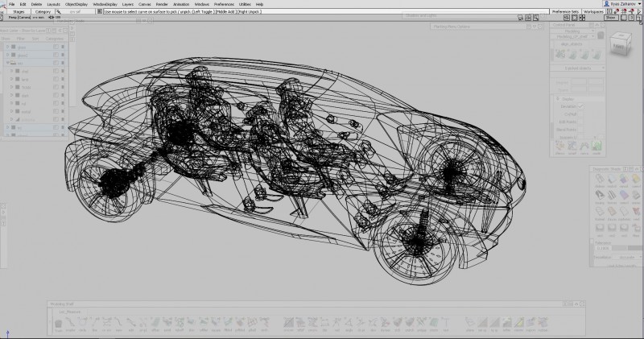Open Preference Sets
This screenshot has height=339, width=644.
[x=566, y=11]
